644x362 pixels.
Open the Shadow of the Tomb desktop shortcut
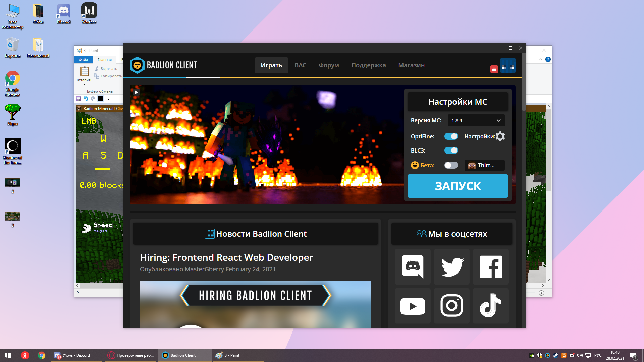tap(13, 151)
